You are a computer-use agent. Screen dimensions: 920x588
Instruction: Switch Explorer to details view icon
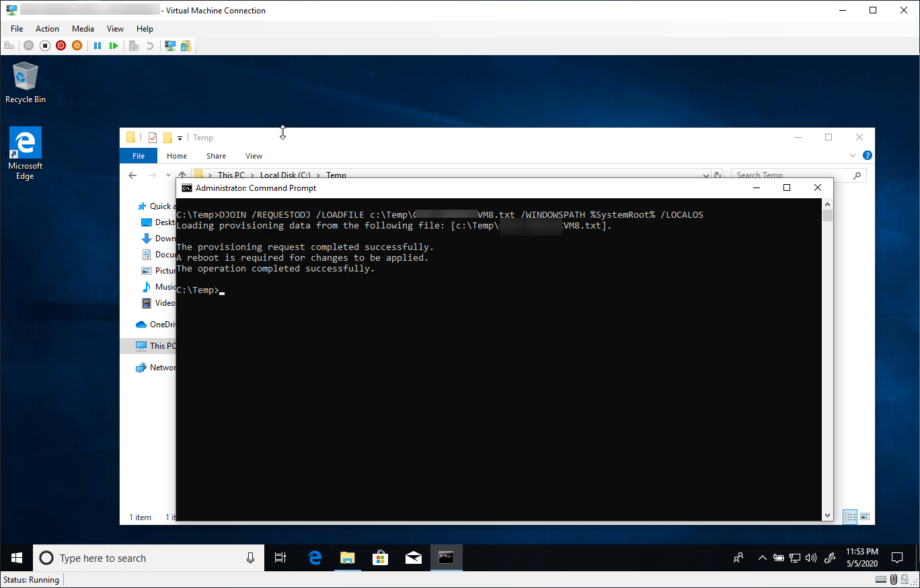coord(851,517)
